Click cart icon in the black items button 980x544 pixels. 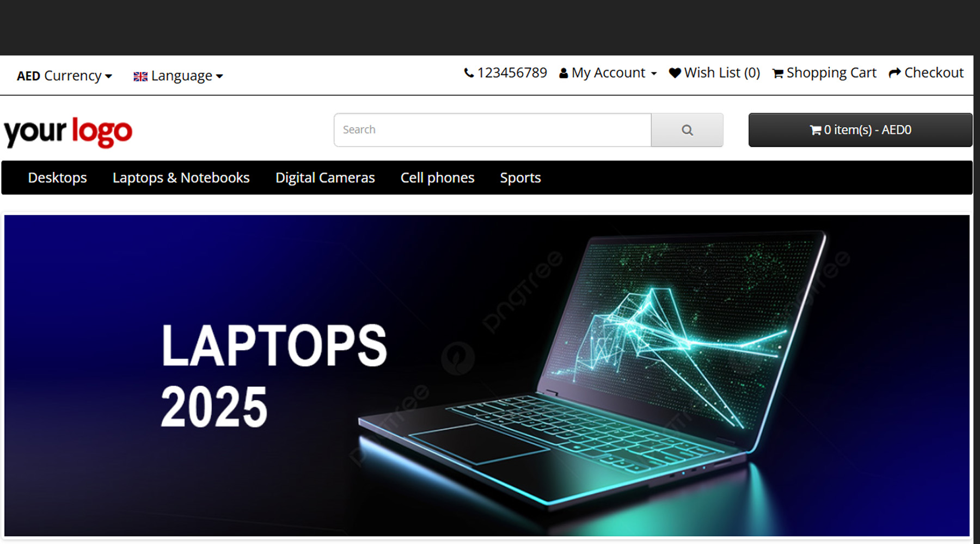(x=815, y=130)
